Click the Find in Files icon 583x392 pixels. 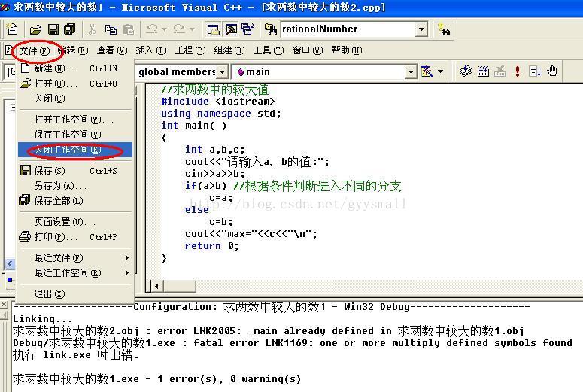click(271, 29)
